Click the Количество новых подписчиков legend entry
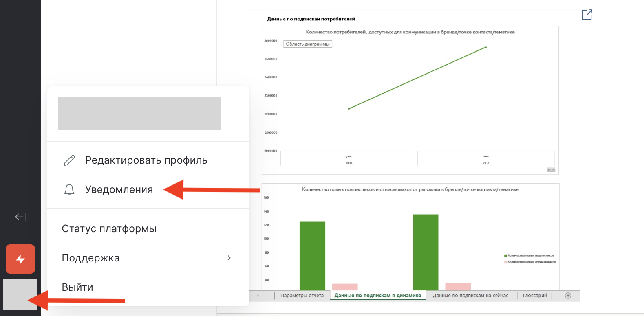This screenshot has height=316, width=644. tap(529, 255)
